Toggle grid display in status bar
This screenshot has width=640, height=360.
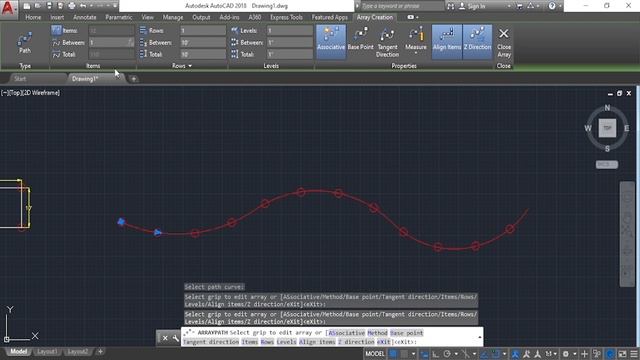click(x=393, y=354)
